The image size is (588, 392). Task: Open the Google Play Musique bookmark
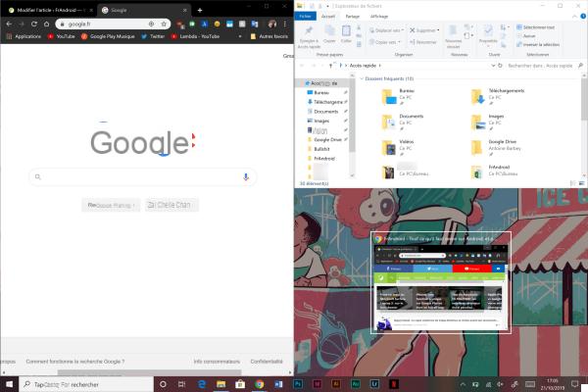pyautogui.click(x=108, y=36)
